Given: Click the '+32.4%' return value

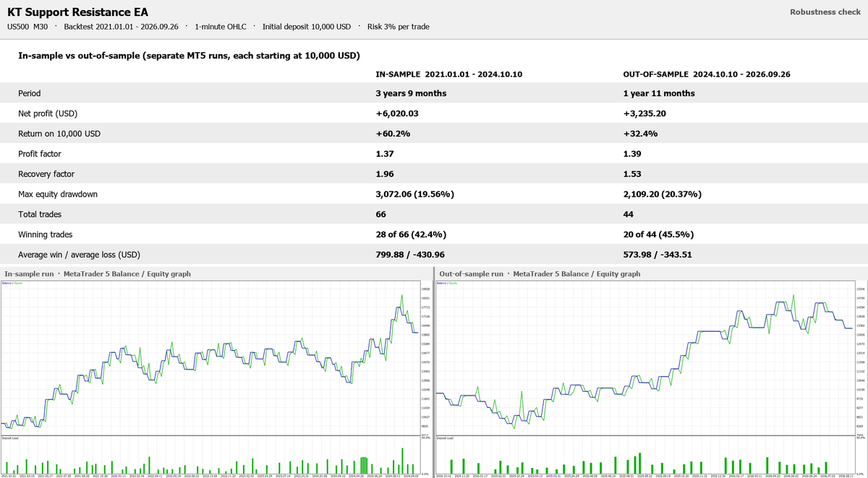Looking at the screenshot, I should point(639,134).
